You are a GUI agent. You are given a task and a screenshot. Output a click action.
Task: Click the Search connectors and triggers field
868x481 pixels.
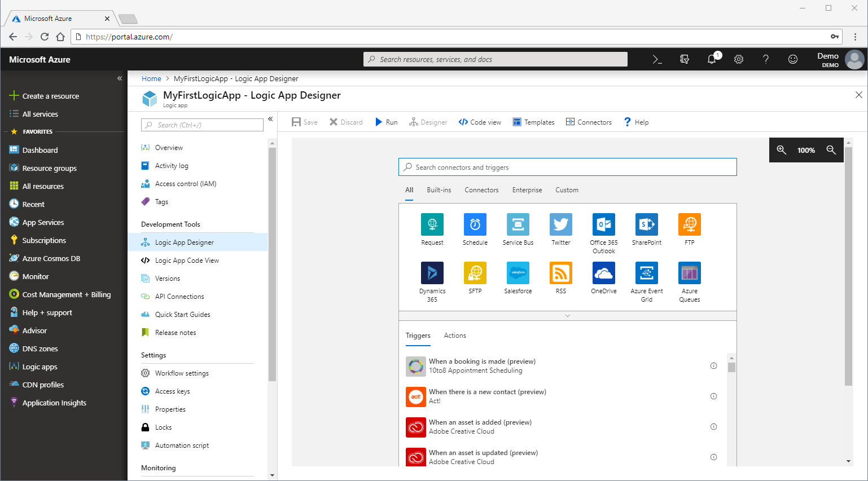click(568, 167)
